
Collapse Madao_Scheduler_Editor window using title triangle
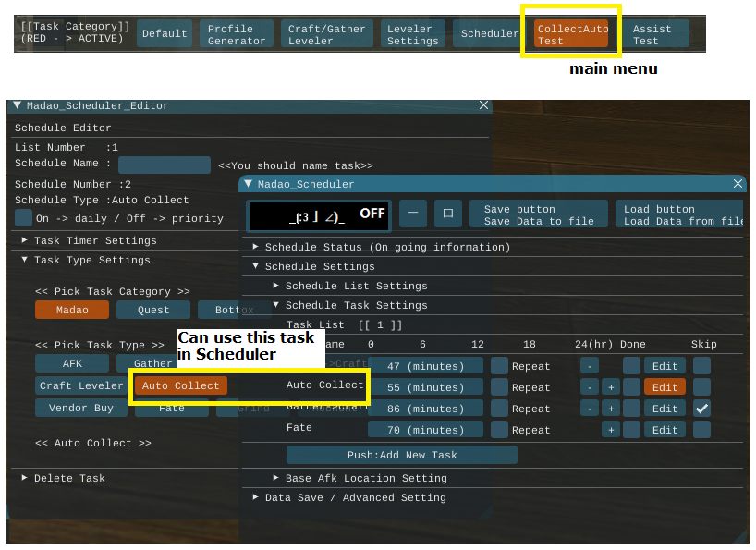pos(17,106)
